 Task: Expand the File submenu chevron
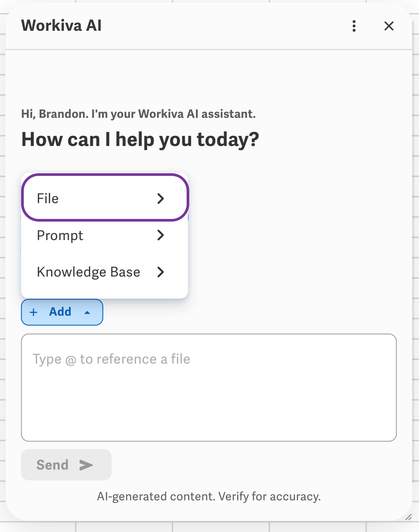coord(161,199)
